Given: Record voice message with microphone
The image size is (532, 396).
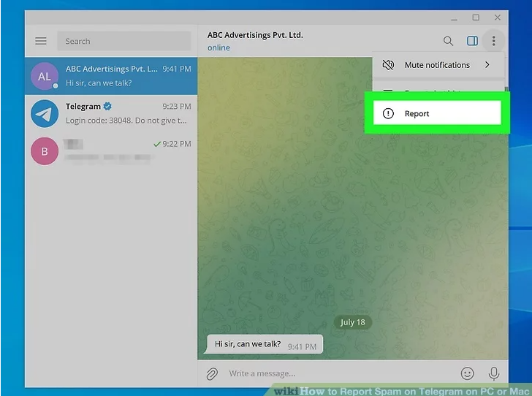Looking at the screenshot, I should [494, 373].
